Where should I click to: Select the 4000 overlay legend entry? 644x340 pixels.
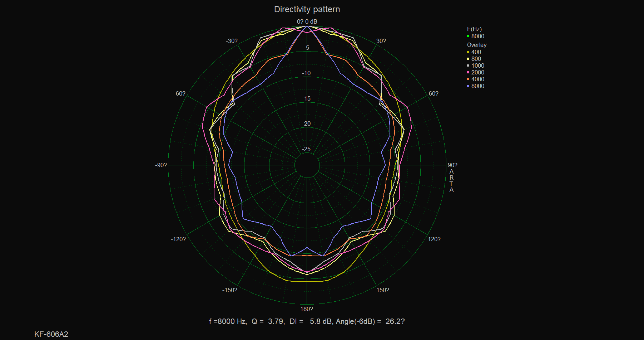(476, 79)
